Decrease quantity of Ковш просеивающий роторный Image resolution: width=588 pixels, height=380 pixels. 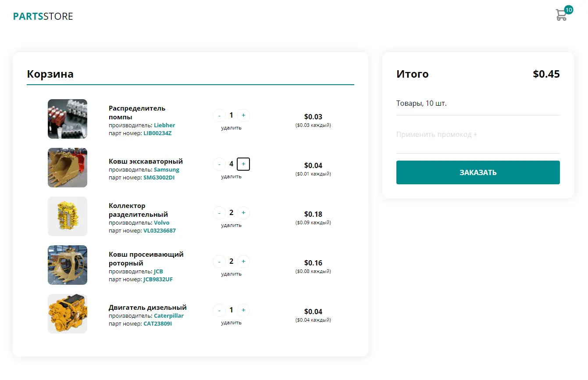(x=219, y=262)
